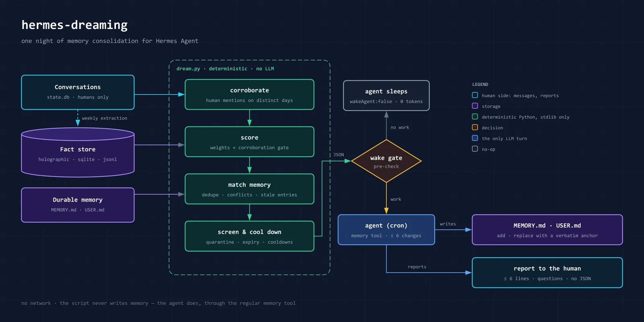The image size is (644, 322).
Task: Click the hermes-dreaming title
Action: [x=74, y=25]
